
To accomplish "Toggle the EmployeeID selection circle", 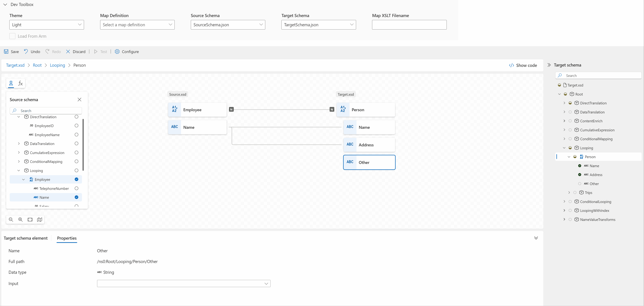I will pos(76,126).
